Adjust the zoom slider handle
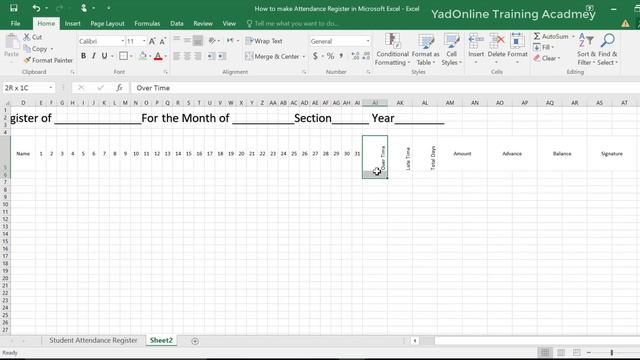The width and height of the screenshot is (640, 360). pos(611,353)
